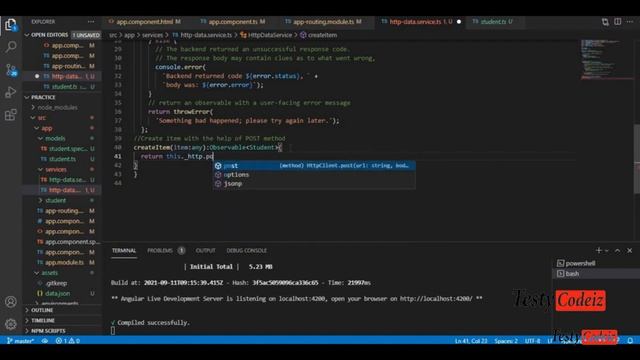Maximize the terminal panel size
640x360 pixels.
tap(618, 250)
